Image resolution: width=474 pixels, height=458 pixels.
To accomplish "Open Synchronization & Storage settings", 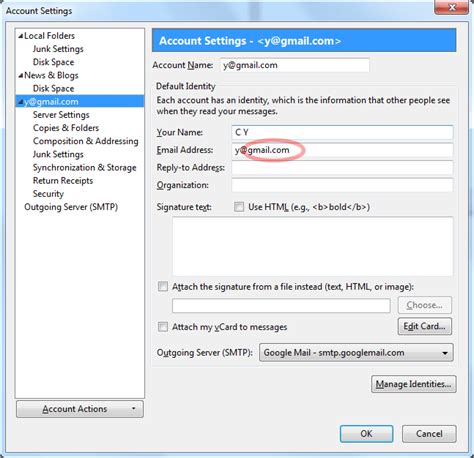I will [84, 168].
